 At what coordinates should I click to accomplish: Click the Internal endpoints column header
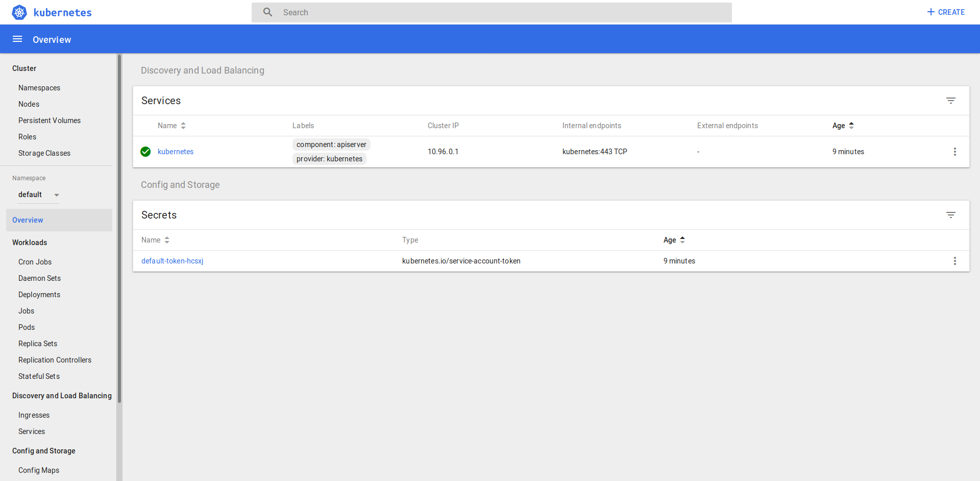592,126
